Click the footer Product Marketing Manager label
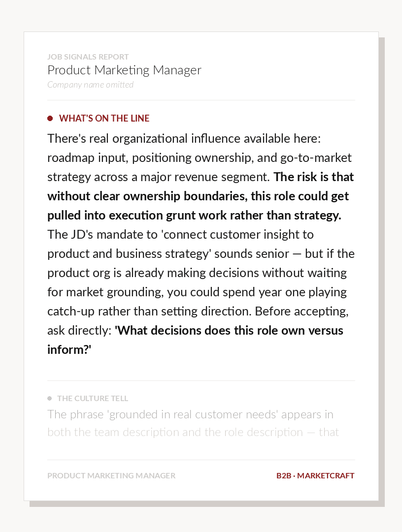The width and height of the screenshot is (402, 532). click(x=111, y=476)
